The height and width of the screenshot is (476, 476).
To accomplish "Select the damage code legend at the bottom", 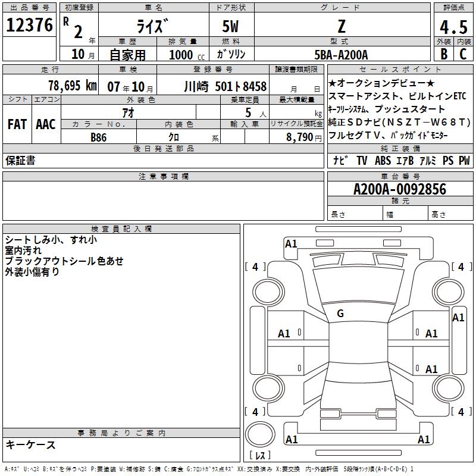I will [209, 469].
